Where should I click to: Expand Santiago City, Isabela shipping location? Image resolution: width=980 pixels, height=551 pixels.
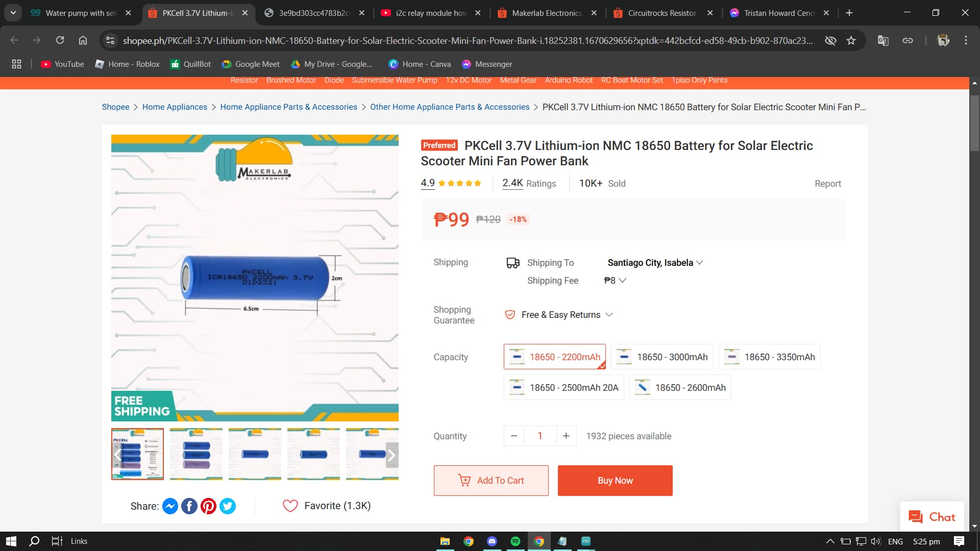click(x=655, y=263)
